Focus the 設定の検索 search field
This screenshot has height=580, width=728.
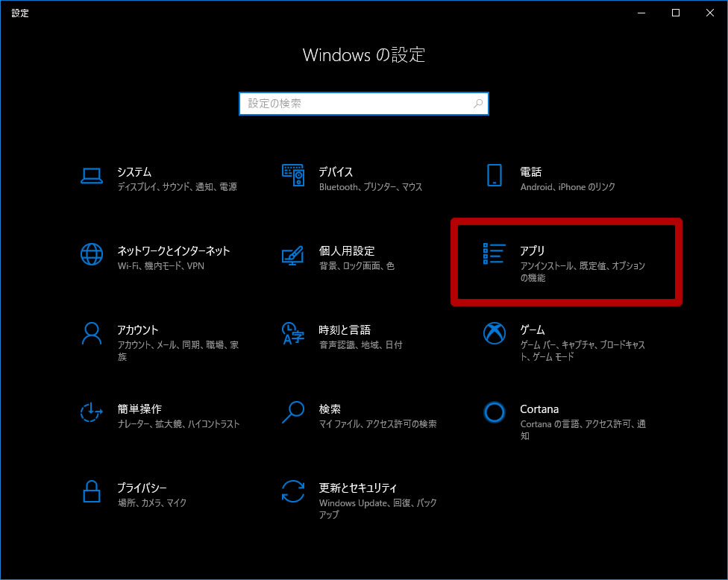363,104
